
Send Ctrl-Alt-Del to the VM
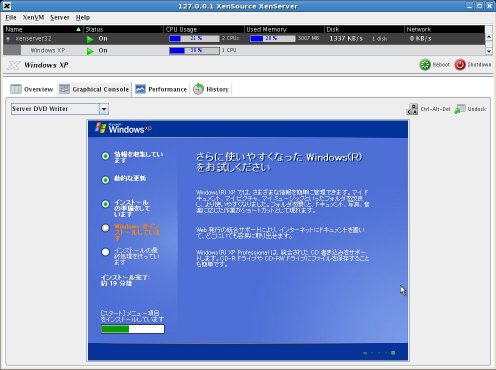pyautogui.click(x=428, y=109)
